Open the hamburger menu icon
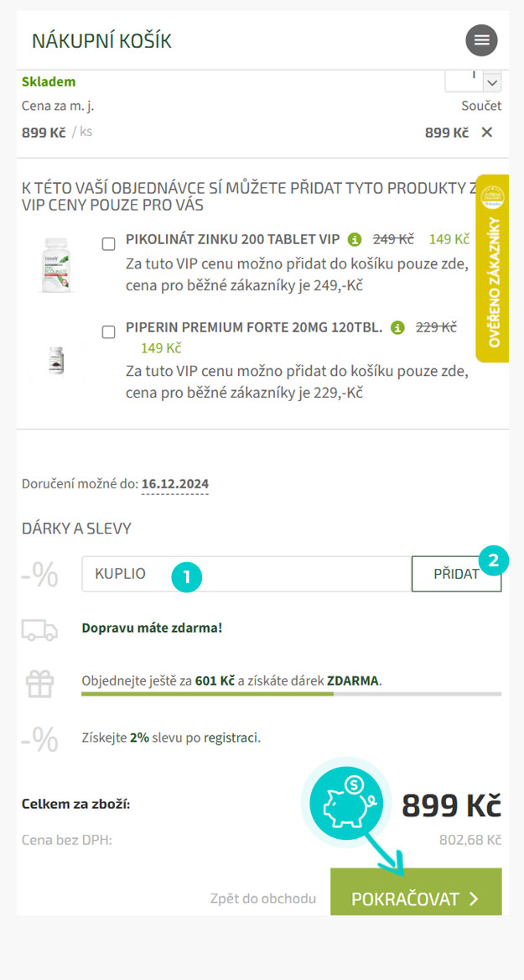524x980 pixels. (x=481, y=40)
